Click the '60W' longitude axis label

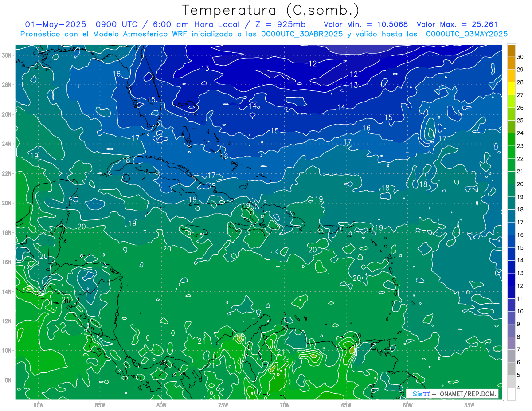(408, 405)
